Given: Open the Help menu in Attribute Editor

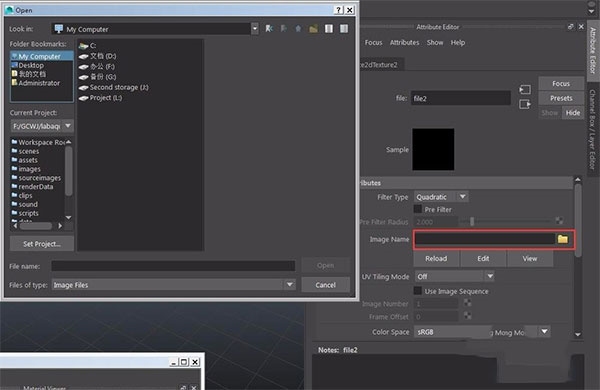Looking at the screenshot, I should tap(458, 42).
